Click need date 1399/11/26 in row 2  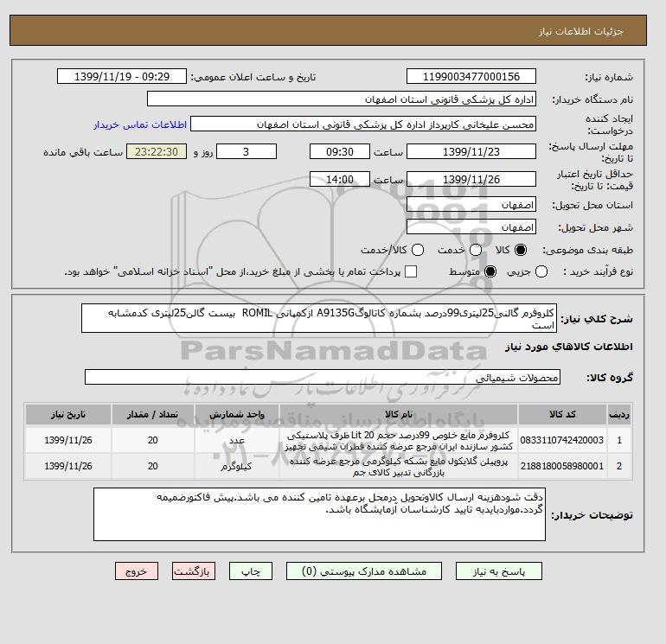point(68,466)
